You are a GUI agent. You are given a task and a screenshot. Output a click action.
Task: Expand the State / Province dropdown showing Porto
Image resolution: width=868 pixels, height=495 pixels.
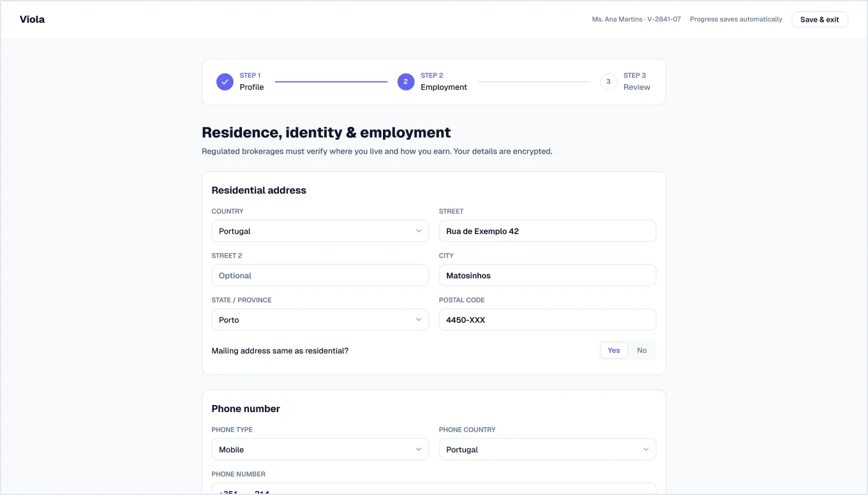(x=320, y=320)
